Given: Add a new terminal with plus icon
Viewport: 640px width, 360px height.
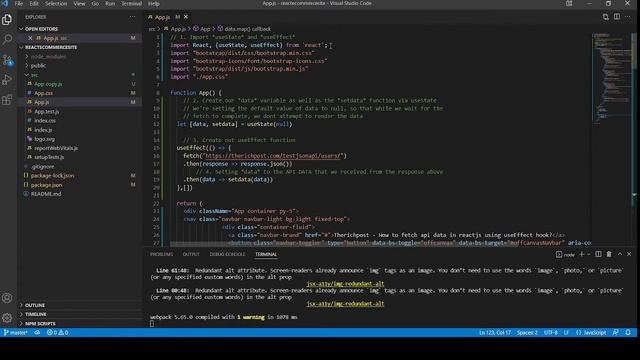Looking at the screenshot, I should 582,254.
